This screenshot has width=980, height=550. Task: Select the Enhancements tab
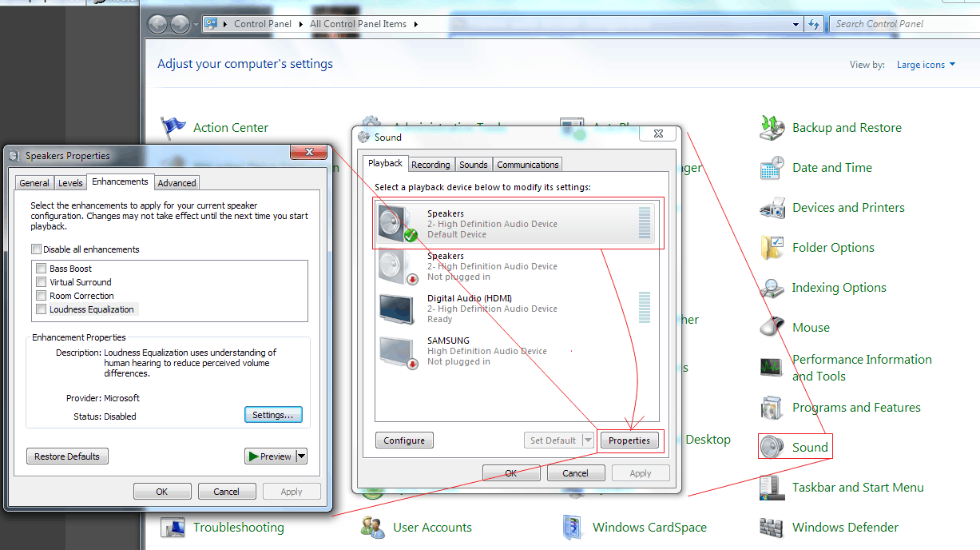120,181
